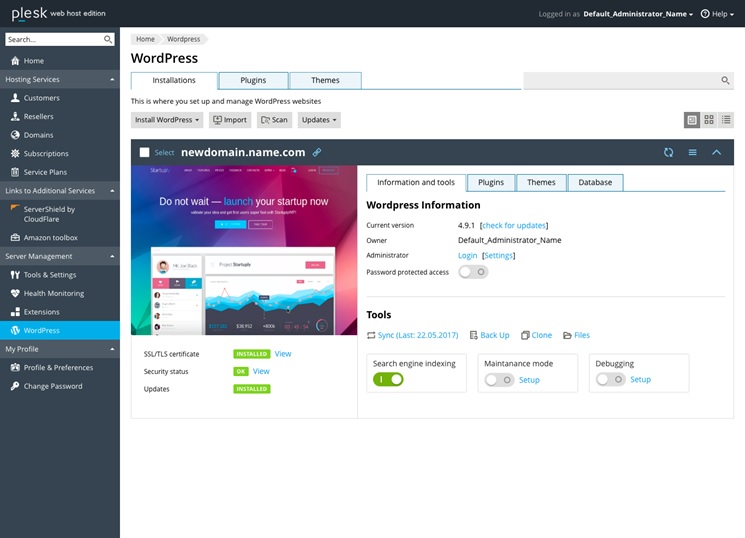Screen dimensions: 745x538
Task: Click the Back Up tool link
Action: pos(489,335)
